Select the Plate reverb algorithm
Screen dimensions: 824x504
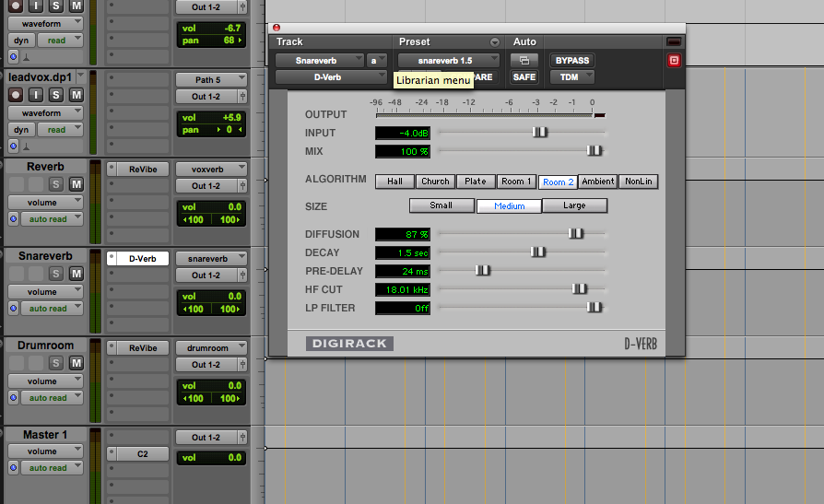475,182
